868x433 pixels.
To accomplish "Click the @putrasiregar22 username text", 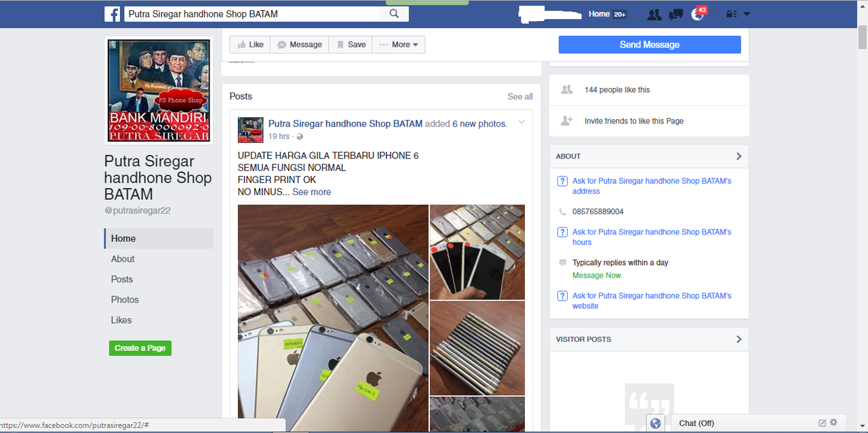I will pyautogui.click(x=137, y=211).
